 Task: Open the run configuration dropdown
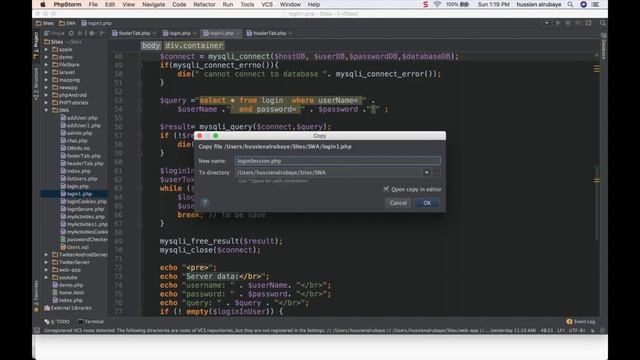[x=547, y=23]
